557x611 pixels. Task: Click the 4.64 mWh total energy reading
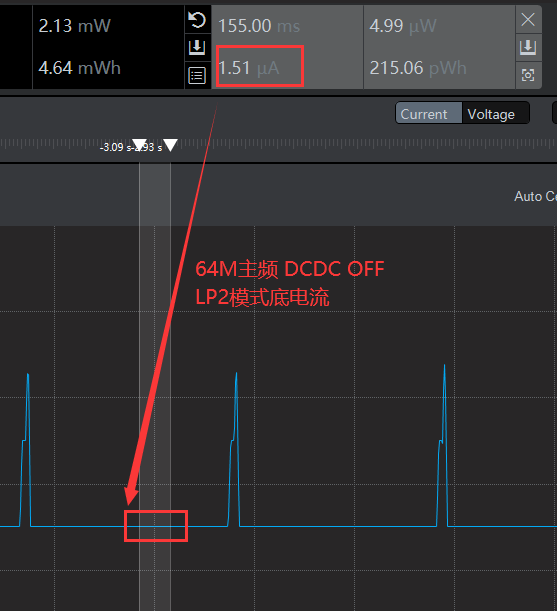pyautogui.click(x=80, y=68)
